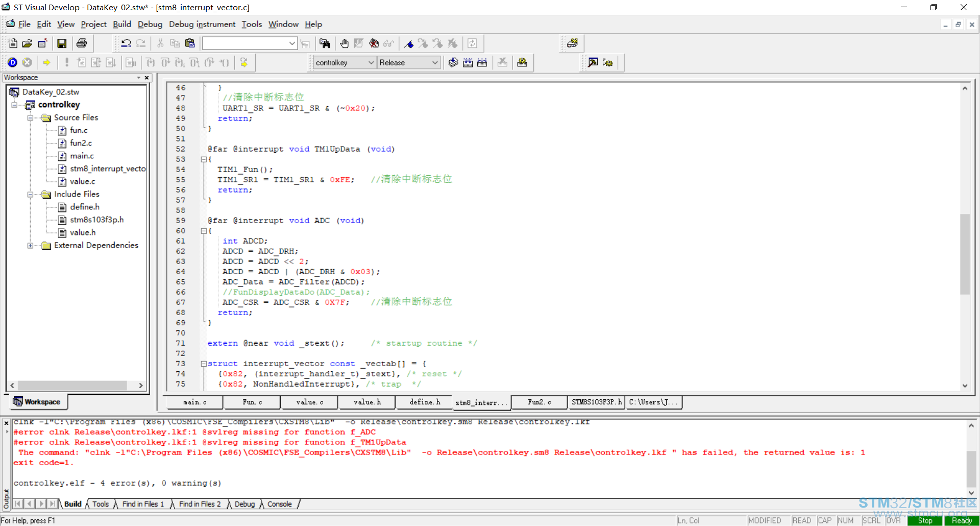The image size is (980, 526).
Task: Click the Build project icon
Action: pyautogui.click(x=468, y=62)
